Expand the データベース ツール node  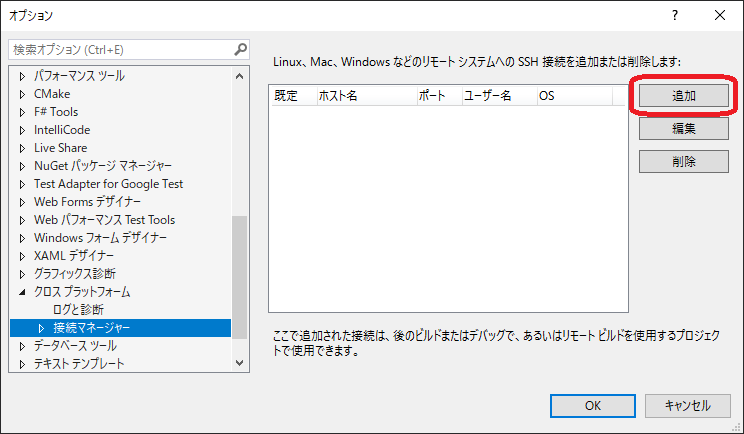point(22,346)
